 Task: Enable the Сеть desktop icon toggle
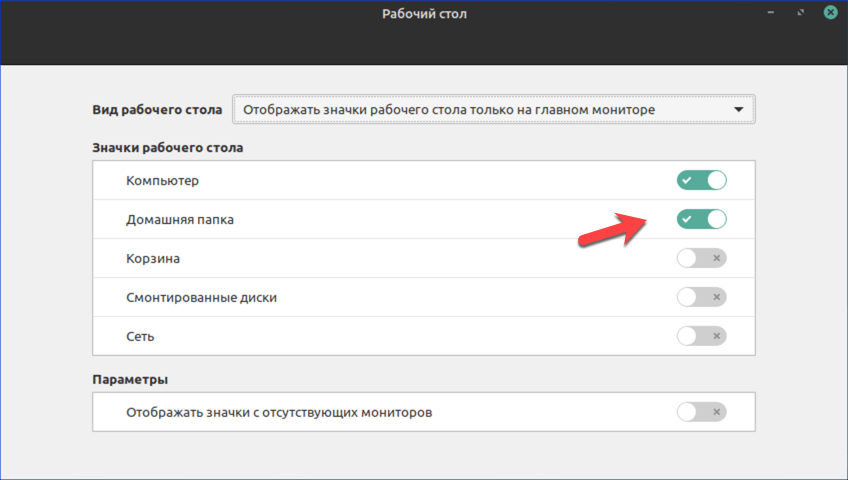(x=701, y=336)
